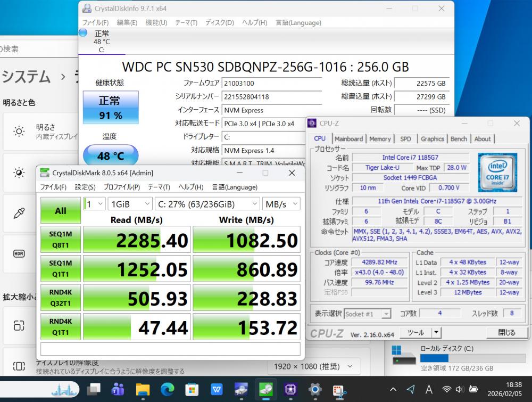Viewport: 532px width, 402px height.
Task: Click the CrystalDiskInfo title bar app icon
Action: point(87,9)
